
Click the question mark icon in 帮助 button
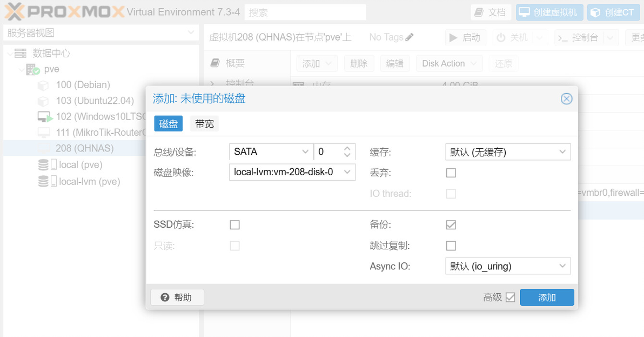(165, 297)
